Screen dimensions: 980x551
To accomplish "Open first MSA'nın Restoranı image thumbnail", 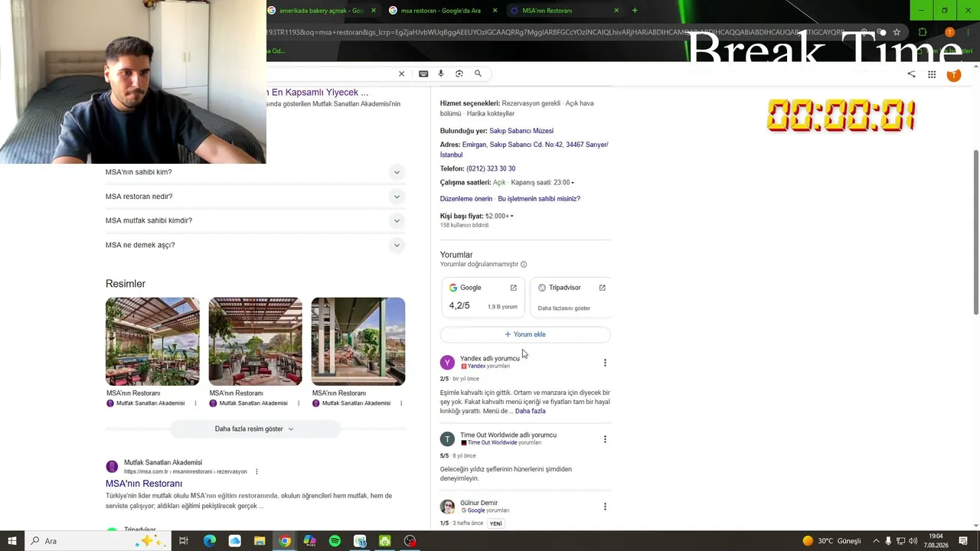I will [152, 341].
